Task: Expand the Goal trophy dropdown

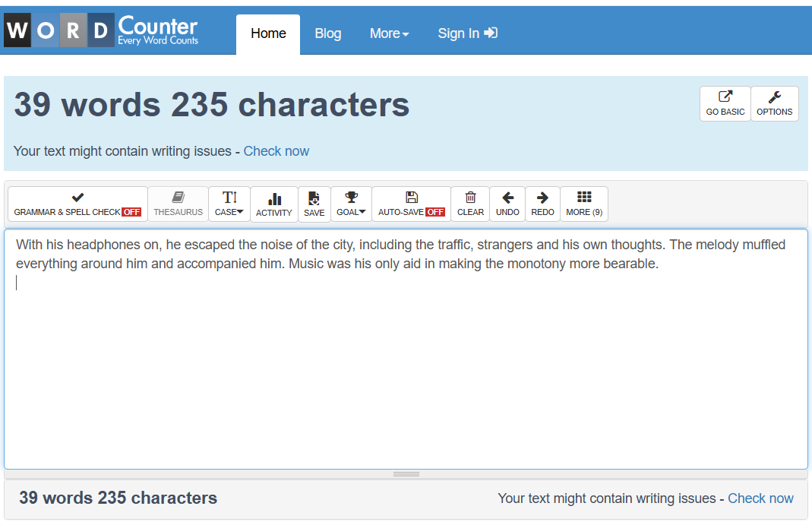Action: pyautogui.click(x=351, y=204)
